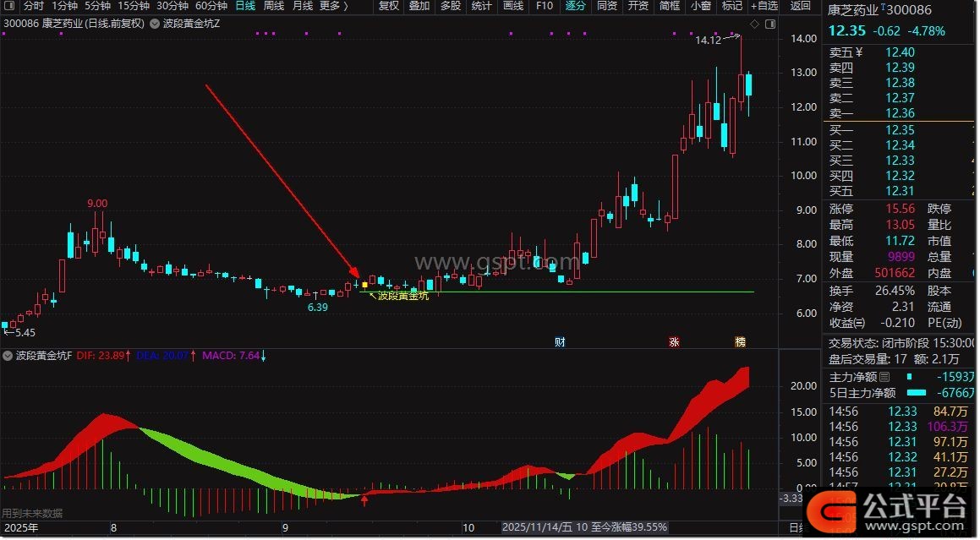Switch to the 周线 weekly chart tab
This screenshot has width=980, height=540.
point(273,6)
